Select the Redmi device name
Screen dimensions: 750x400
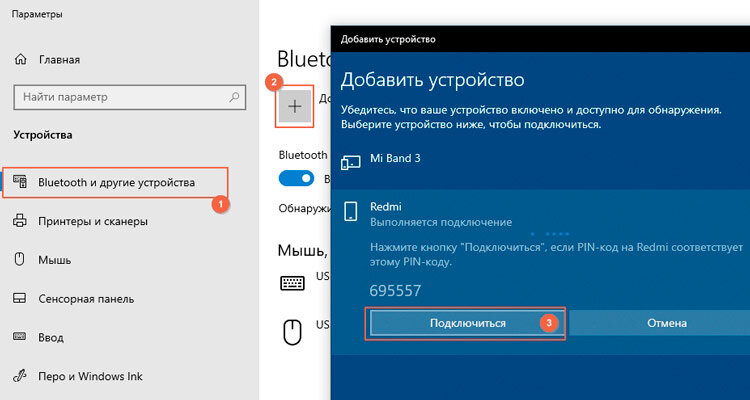point(386,207)
